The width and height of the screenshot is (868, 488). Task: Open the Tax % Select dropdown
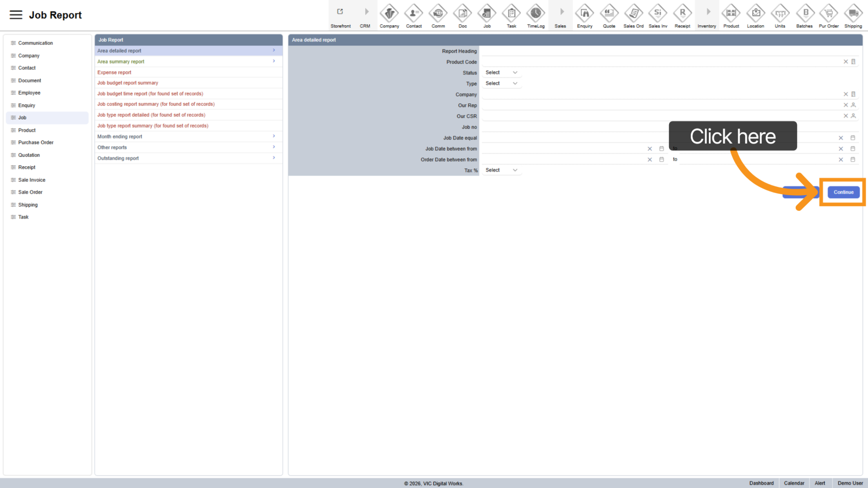[x=501, y=170]
